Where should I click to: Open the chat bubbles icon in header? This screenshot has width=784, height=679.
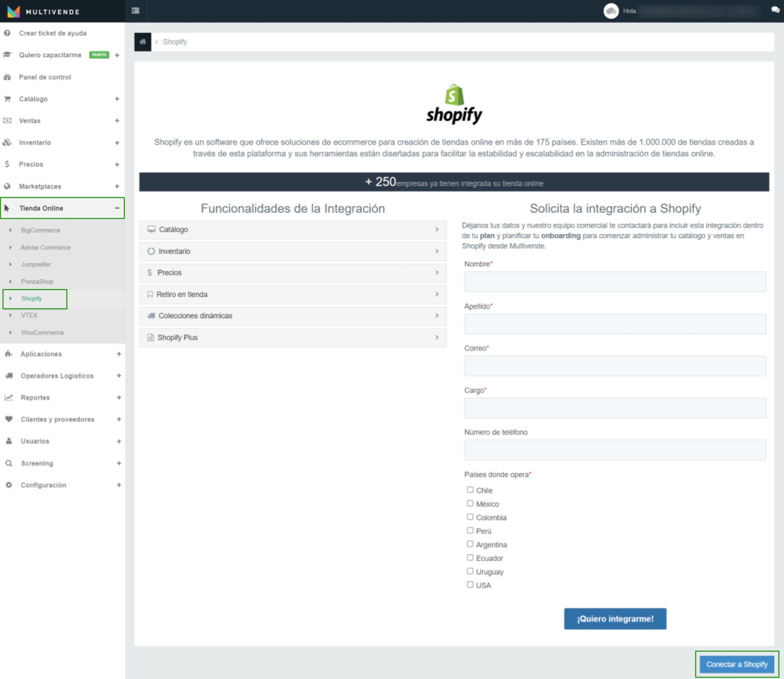point(775,10)
